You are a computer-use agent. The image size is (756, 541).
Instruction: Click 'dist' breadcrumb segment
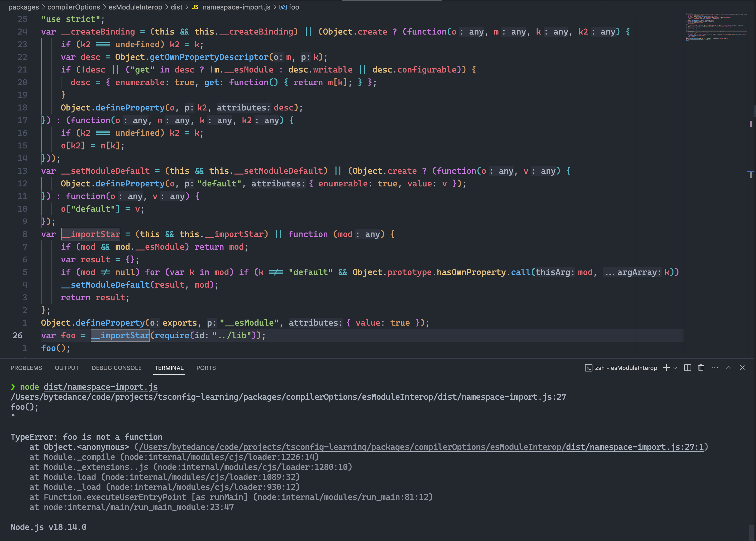coord(177,7)
